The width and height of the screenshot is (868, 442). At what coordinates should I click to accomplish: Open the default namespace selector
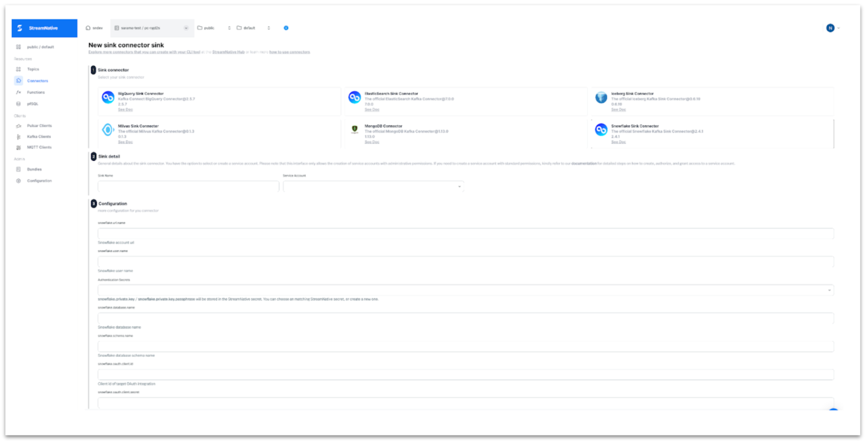click(x=253, y=28)
